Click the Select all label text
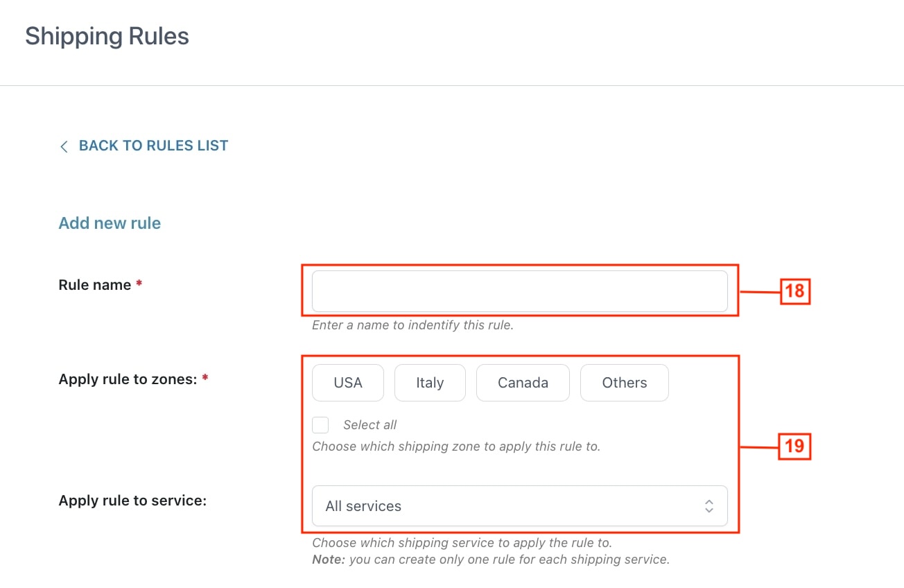The image size is (904, 588). pyautogui.click(x=370, y=425)
